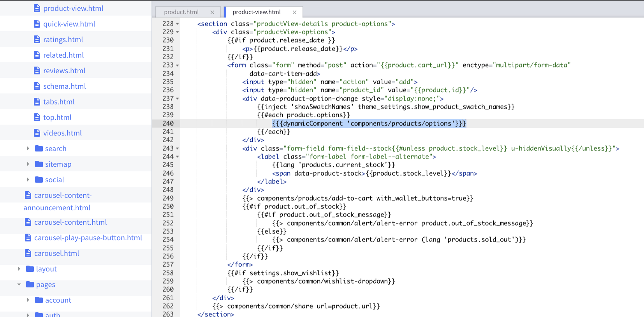Image resolution: width=644 pixels, height=317 pixels.
Task: Fold the form block at line 233
Action: 178,65
